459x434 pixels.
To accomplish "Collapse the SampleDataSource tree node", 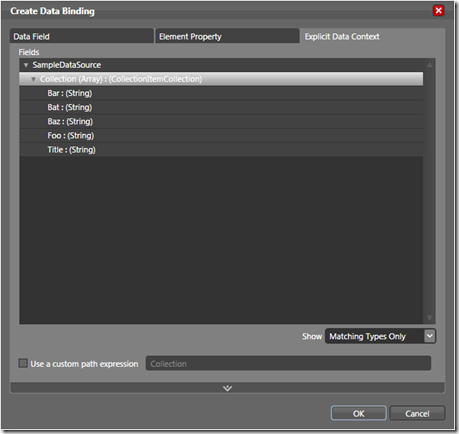I will tap(26, 65).
